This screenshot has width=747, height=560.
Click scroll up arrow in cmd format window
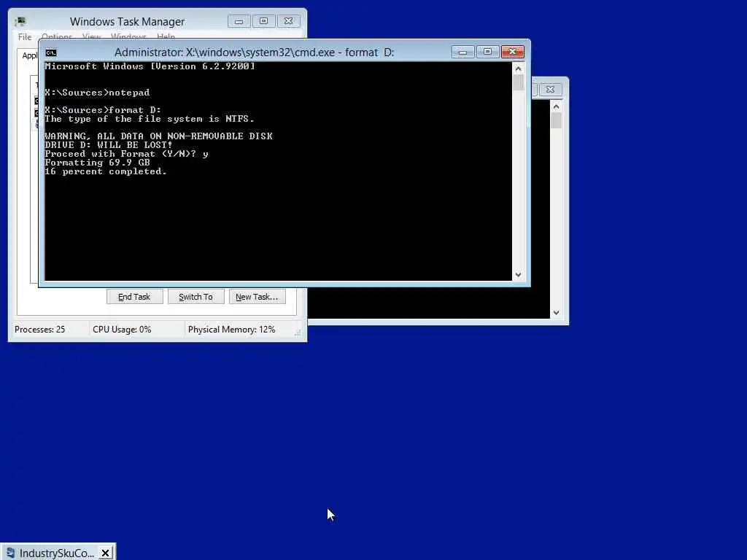click(x=519, y=69)
